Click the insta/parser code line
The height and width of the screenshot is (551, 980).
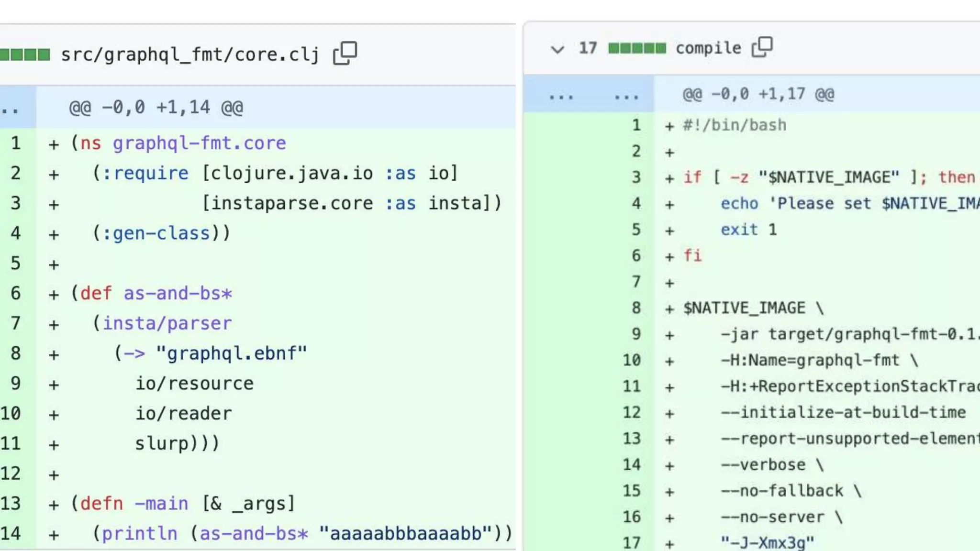[163, 323]
